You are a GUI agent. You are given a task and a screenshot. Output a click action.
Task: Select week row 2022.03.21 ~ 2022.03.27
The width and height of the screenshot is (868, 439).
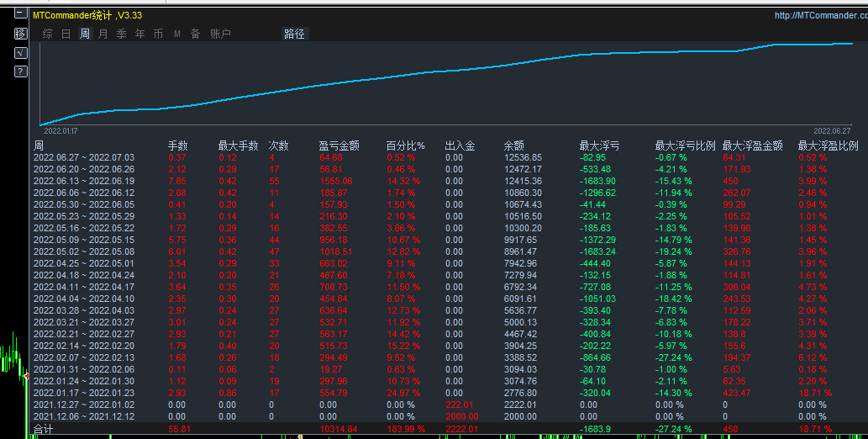point(83,322)
